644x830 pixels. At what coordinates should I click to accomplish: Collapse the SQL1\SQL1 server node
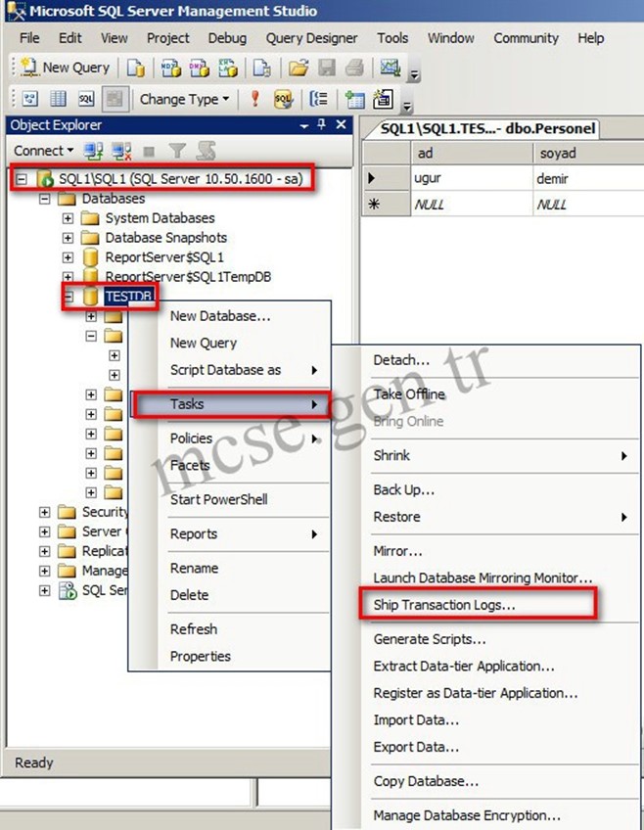tap(22, 179)
